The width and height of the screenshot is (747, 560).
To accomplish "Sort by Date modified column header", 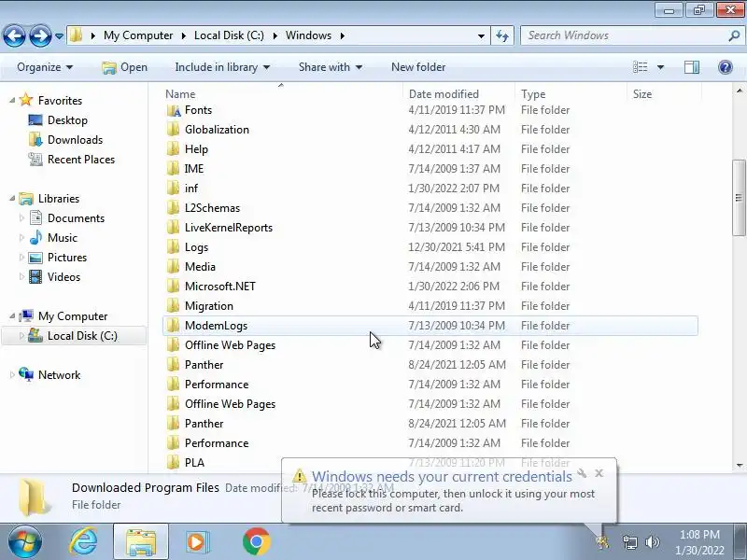I will (444, 94).
